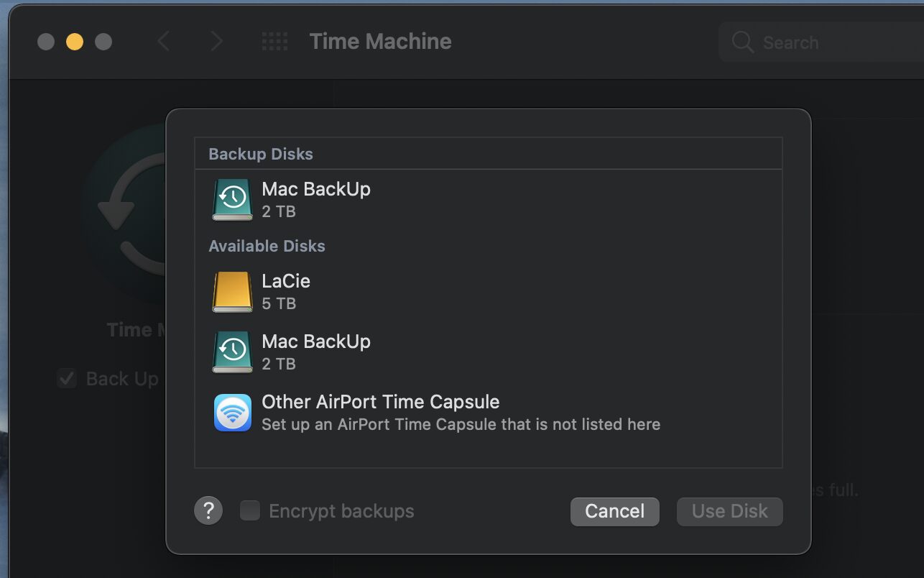924x578 pixels.
Task: Click the show all preferences grid icon
Action: [x=274, y=42]
